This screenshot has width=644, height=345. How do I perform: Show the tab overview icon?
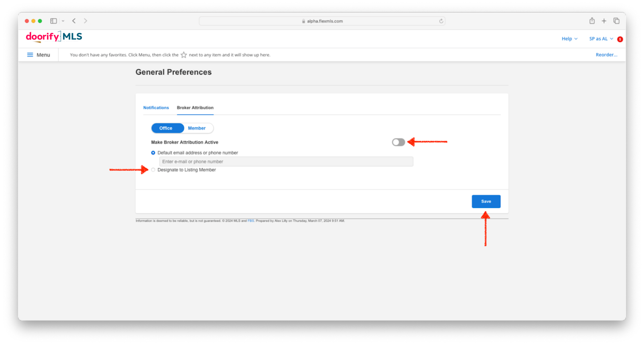point(616,21)
